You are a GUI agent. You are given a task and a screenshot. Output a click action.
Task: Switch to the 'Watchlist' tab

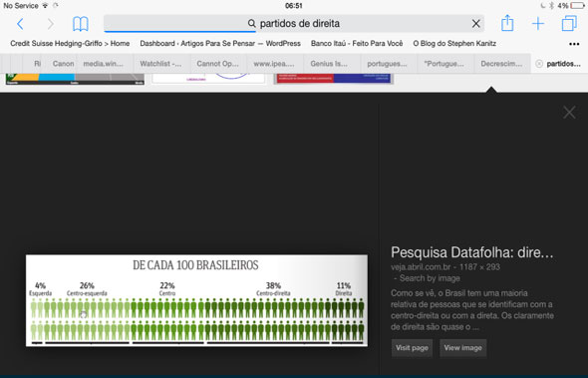(x=160, y=64)
